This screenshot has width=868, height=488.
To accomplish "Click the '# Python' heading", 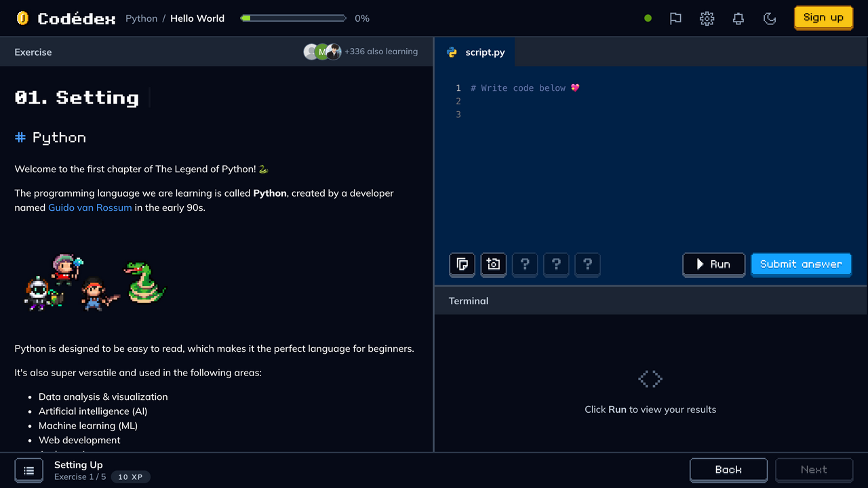I will 51,138.
